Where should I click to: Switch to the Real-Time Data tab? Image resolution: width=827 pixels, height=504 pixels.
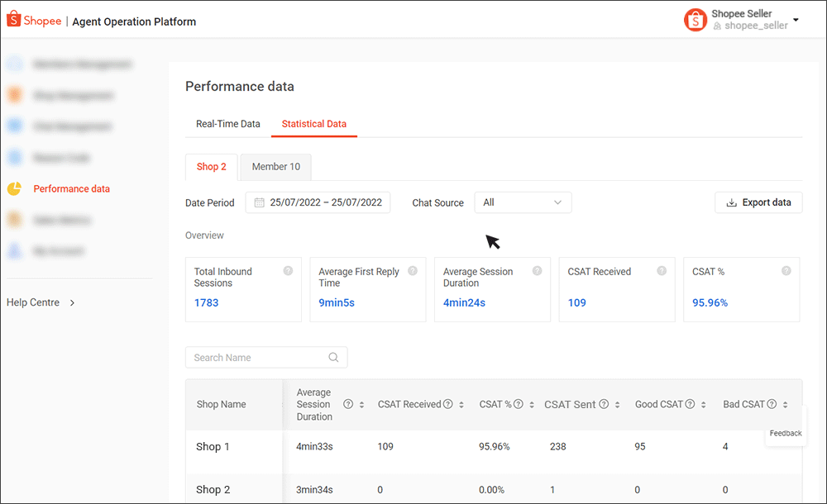[x=228, y=124]
